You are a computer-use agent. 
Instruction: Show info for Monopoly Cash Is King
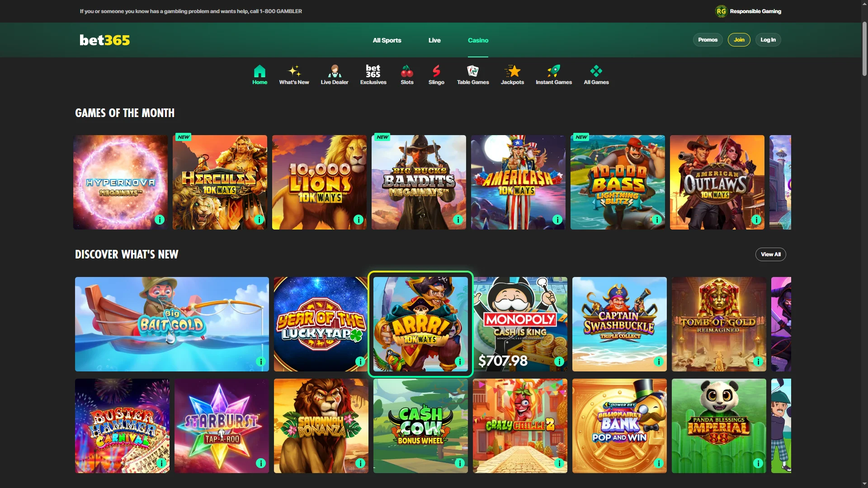pos(559,361)
